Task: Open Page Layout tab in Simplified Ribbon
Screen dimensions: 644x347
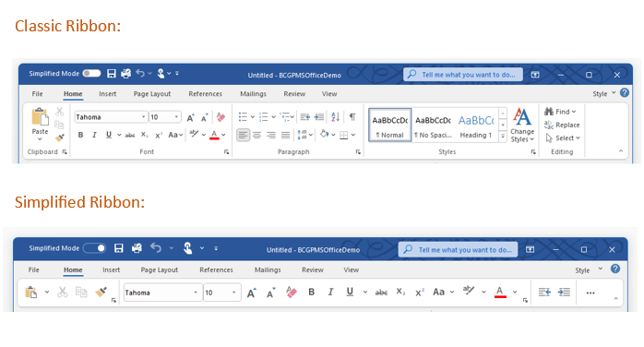Action: click(160, 269)
